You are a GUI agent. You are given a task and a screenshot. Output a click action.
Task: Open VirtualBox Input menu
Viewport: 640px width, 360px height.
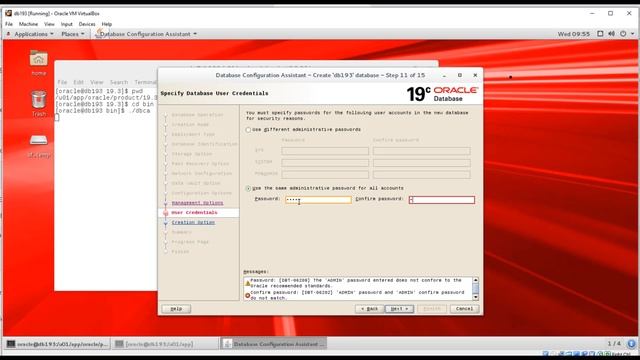67,24
